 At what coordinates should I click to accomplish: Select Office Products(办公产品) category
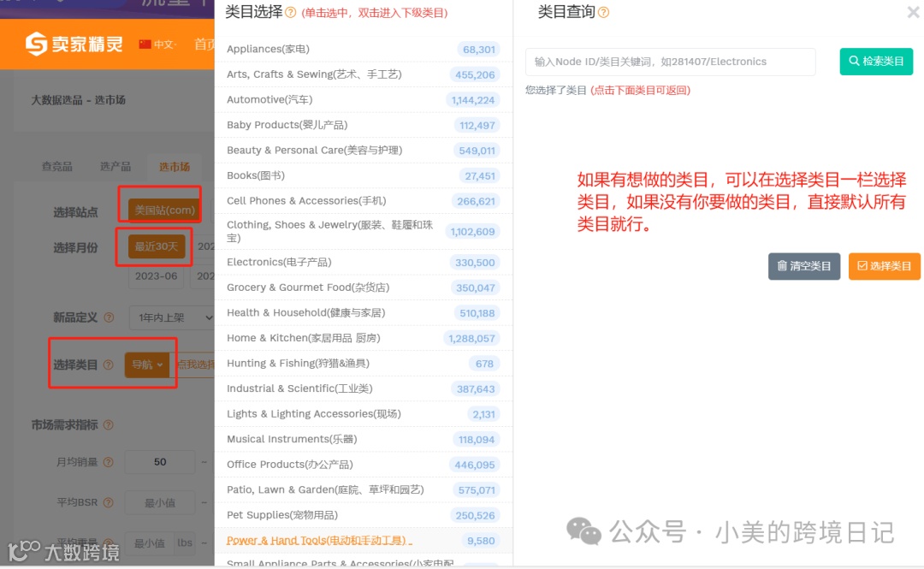click(364, 465)
